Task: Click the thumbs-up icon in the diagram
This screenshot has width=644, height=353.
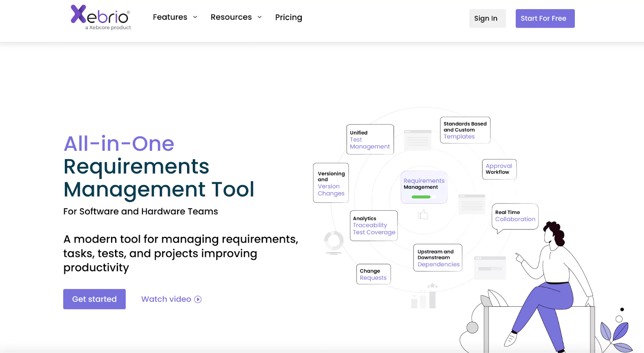Action: (423, 214)
